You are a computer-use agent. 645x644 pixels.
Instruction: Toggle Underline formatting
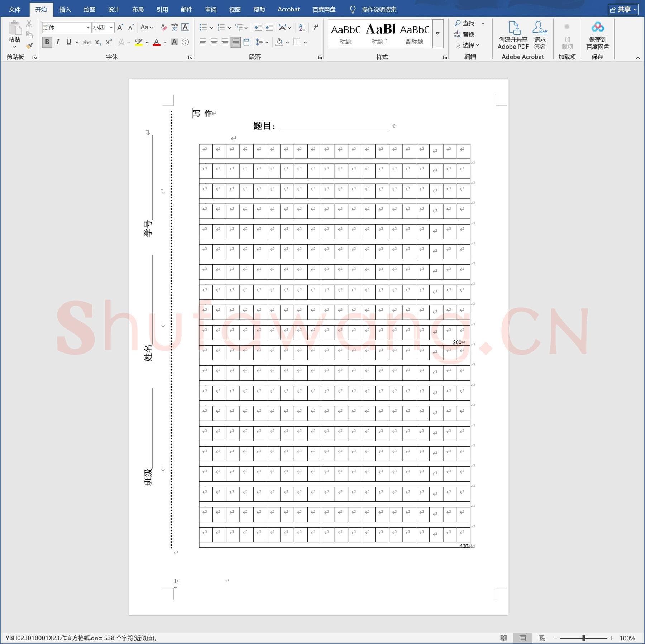pyautogui.click(x=68, y=42)
